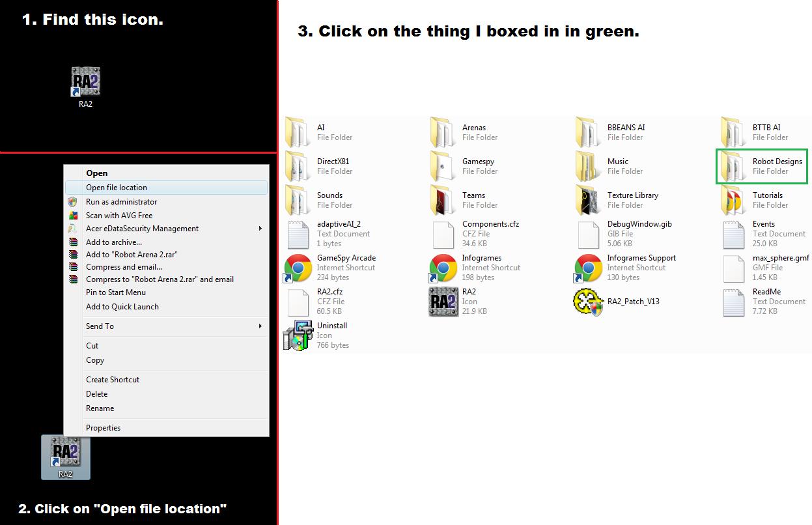Select the adaptiveAI_2 text document icon
Screen dimensions: 812x525
tap(298, 234)
